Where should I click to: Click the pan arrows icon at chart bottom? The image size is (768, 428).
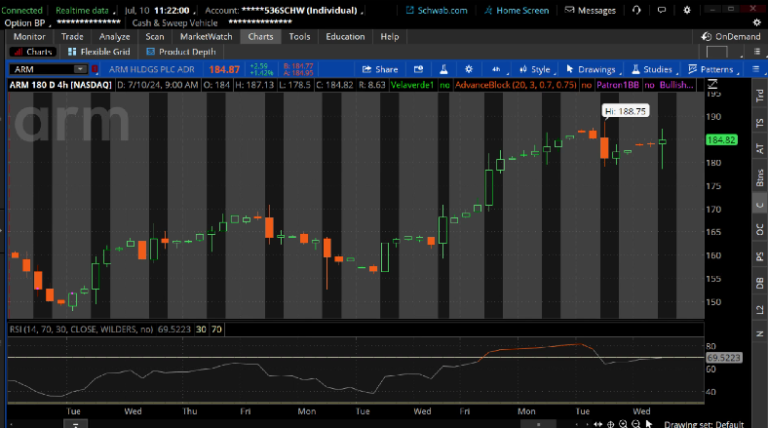(x=598, y=424)
